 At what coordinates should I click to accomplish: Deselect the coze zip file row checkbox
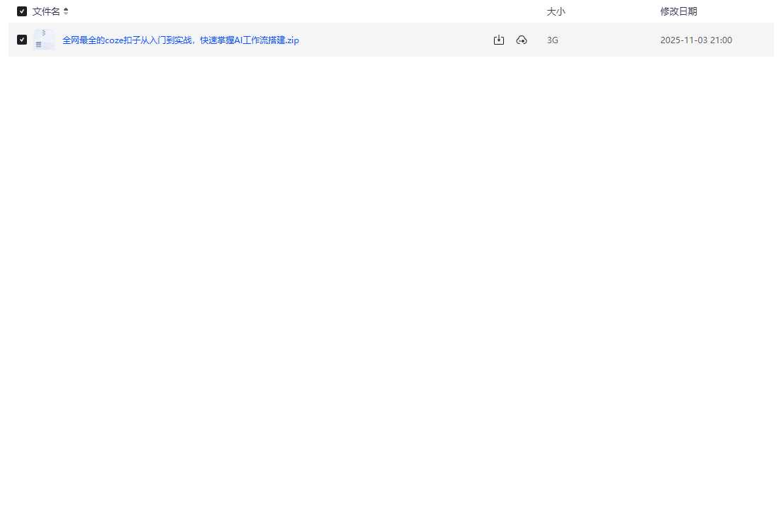22,40
